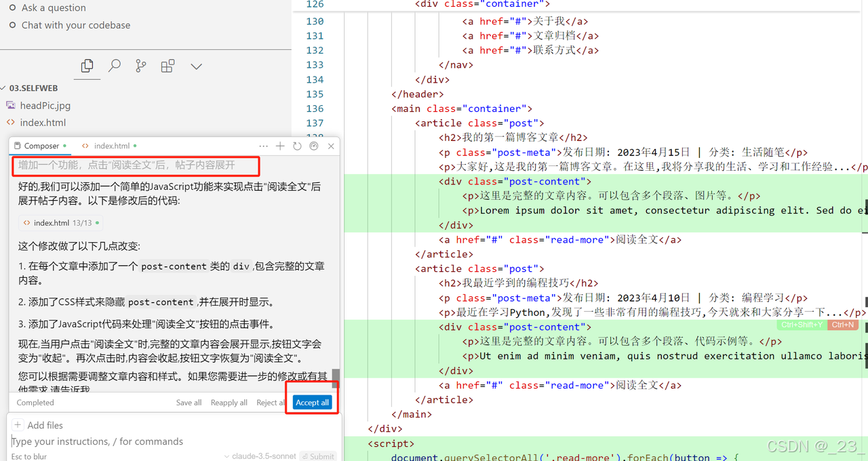Click the red Ctrl+N reject badge
The height and width of the screenshot is (461, 868).
[842, 325]
